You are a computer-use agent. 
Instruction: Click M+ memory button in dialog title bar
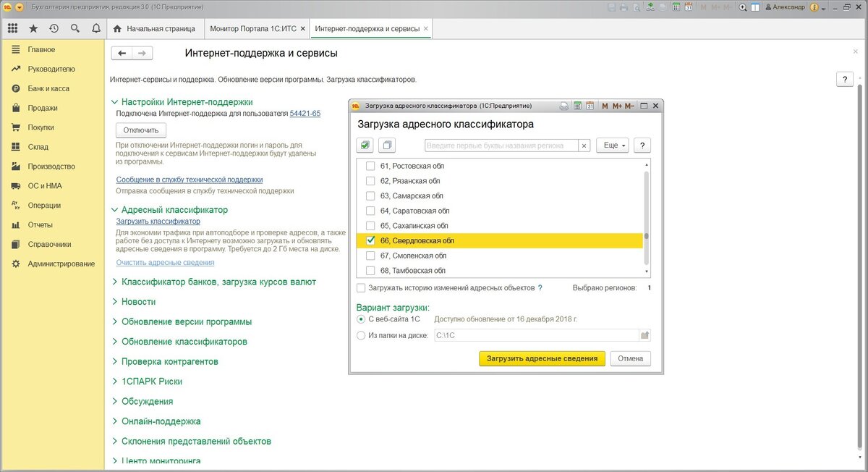coord(617,106)
